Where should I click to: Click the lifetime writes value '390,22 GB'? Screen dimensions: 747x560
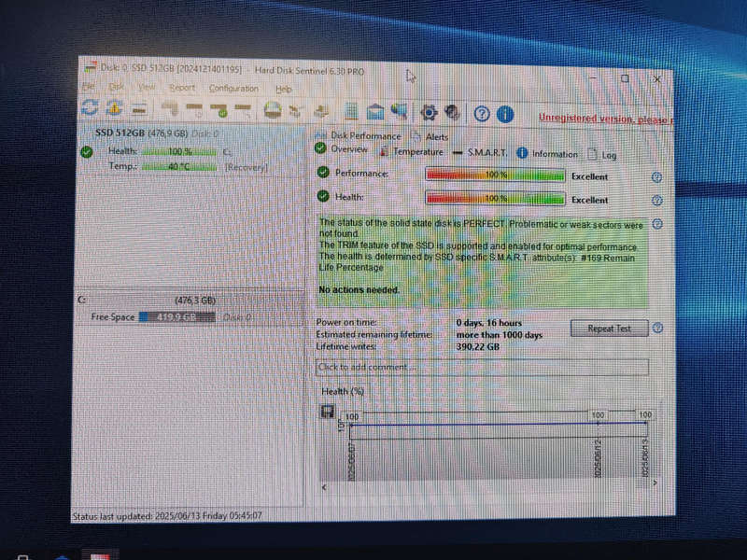coord(478,346)
